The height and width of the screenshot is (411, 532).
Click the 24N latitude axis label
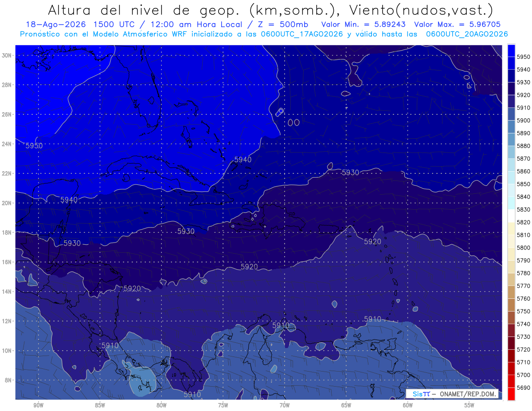click(8, 144)
